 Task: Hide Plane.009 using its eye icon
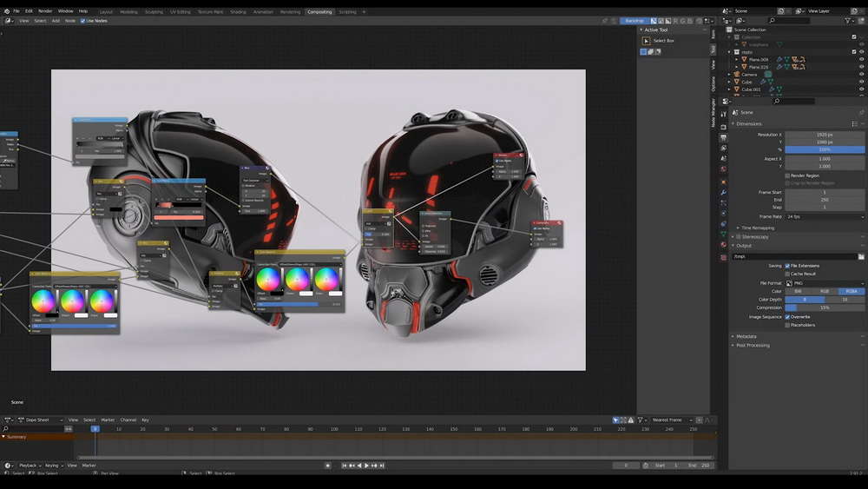[861, 59]
